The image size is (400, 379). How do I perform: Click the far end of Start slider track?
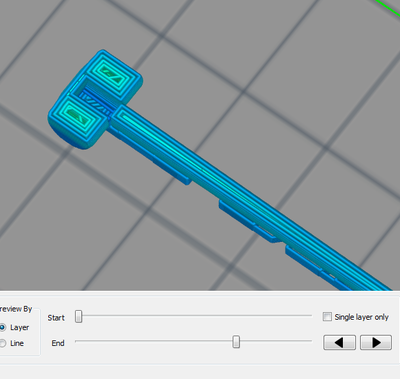click(308, 315)
